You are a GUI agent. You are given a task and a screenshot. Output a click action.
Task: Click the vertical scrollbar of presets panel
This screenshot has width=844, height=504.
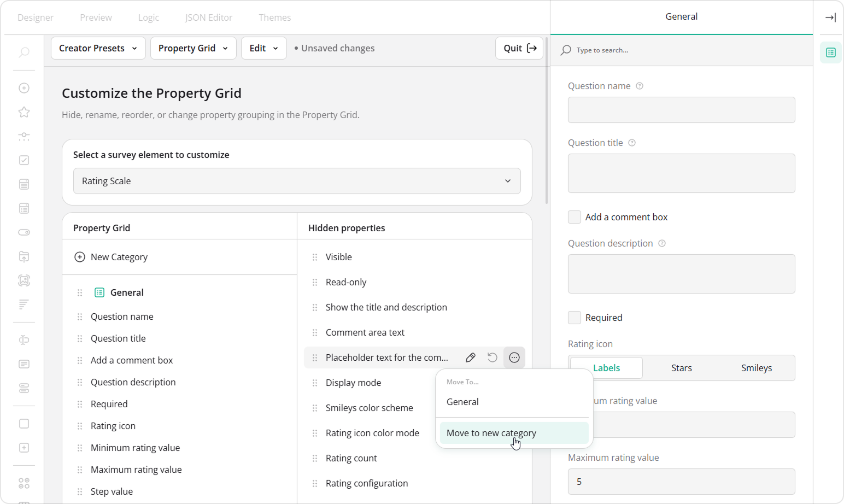pos(547,120)
